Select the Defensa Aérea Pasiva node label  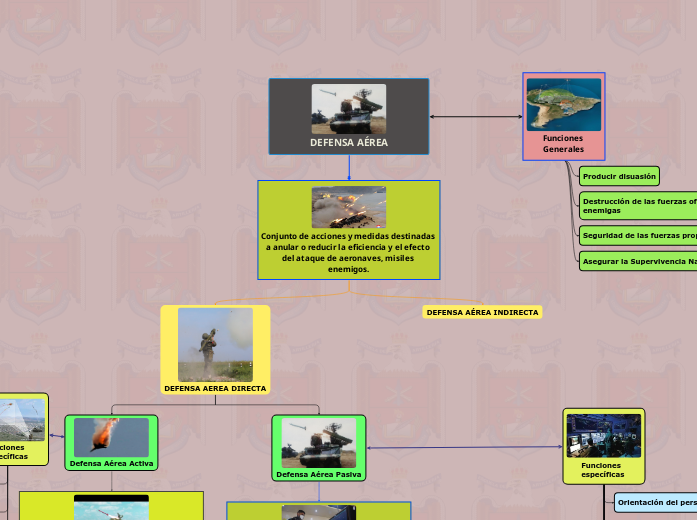tap(319, 474)
